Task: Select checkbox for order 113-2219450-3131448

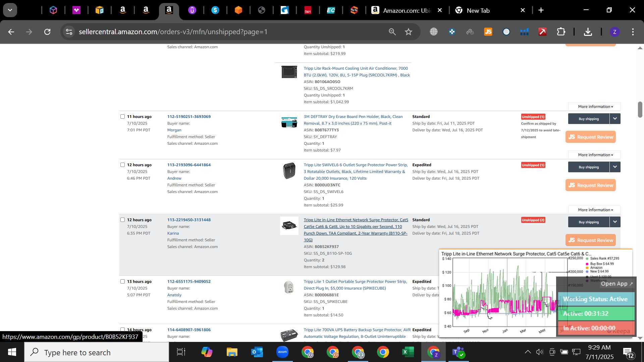Action: click(x=122, y=220)
